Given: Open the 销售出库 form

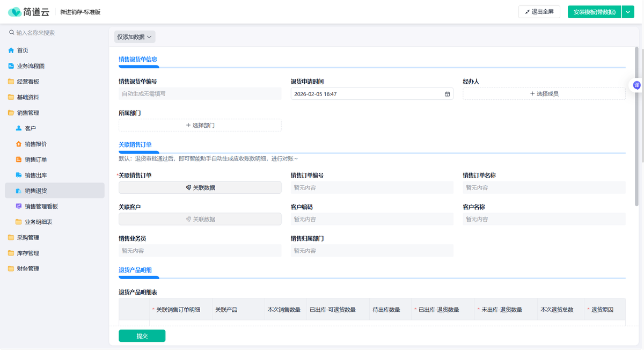Looking at the screenshot, I should (55, 175).
